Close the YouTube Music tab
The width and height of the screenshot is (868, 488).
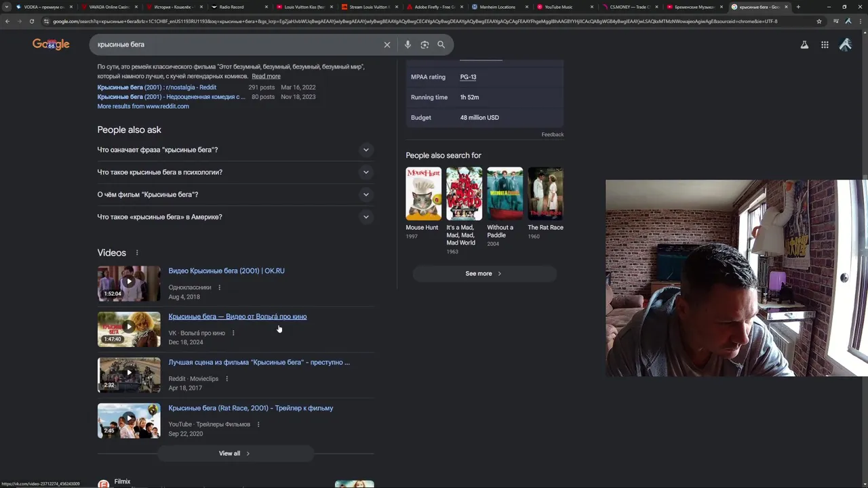click(x=592, y=7)
